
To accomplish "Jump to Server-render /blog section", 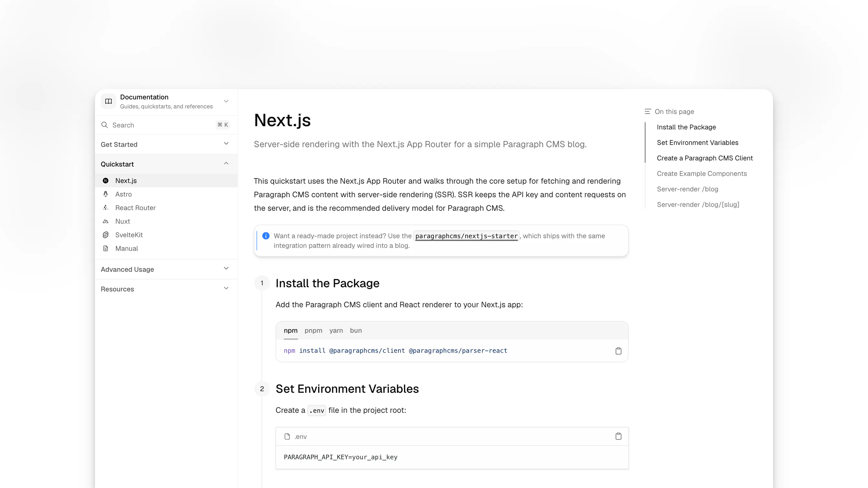I will click(x=687, y=189).
